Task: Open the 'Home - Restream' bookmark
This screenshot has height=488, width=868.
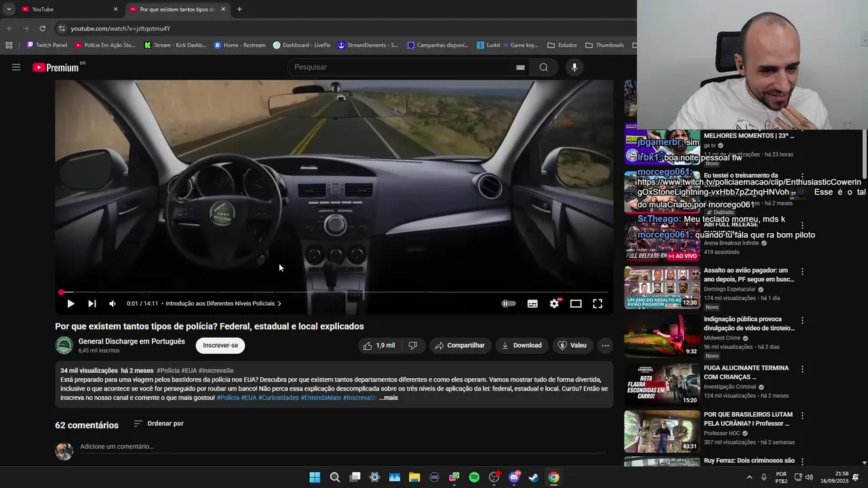Action: click(239, 45)
